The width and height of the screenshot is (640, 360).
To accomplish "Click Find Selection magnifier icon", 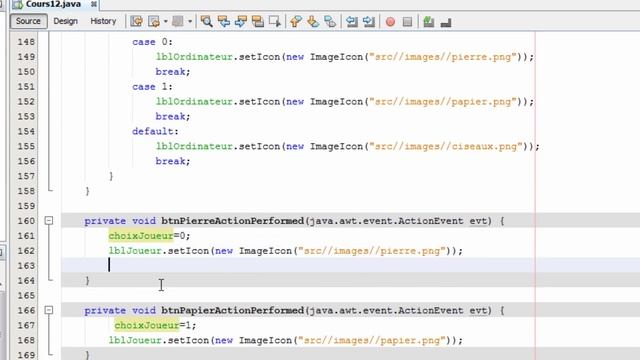I will [207, 21].
